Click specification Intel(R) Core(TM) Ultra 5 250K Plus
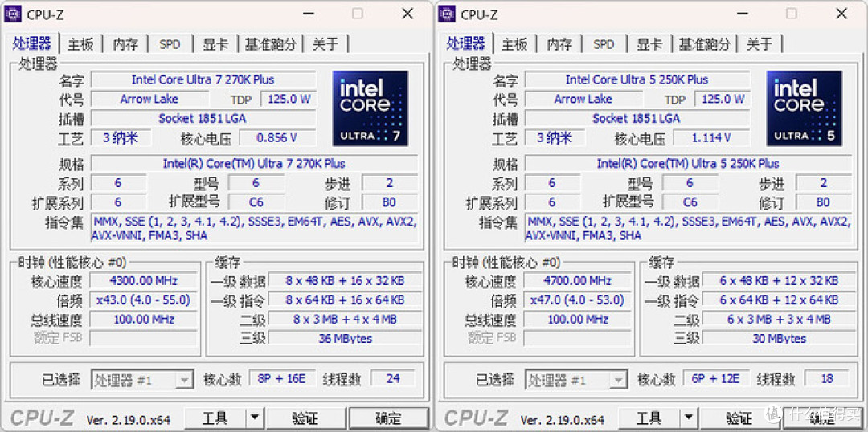The width and height of the screenshot is (868, 432). tap(688, 164)
